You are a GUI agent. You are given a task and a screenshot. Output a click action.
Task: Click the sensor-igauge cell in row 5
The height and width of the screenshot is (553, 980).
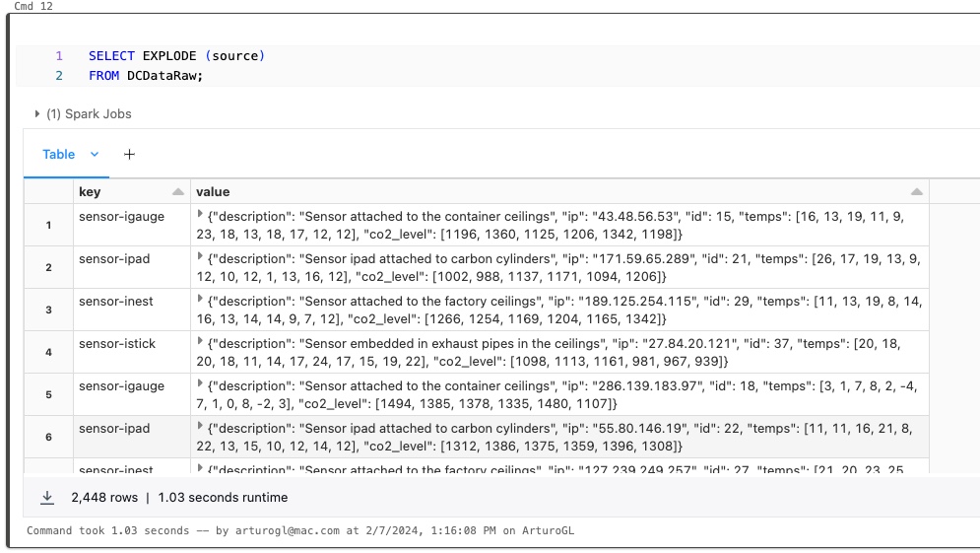121,386
